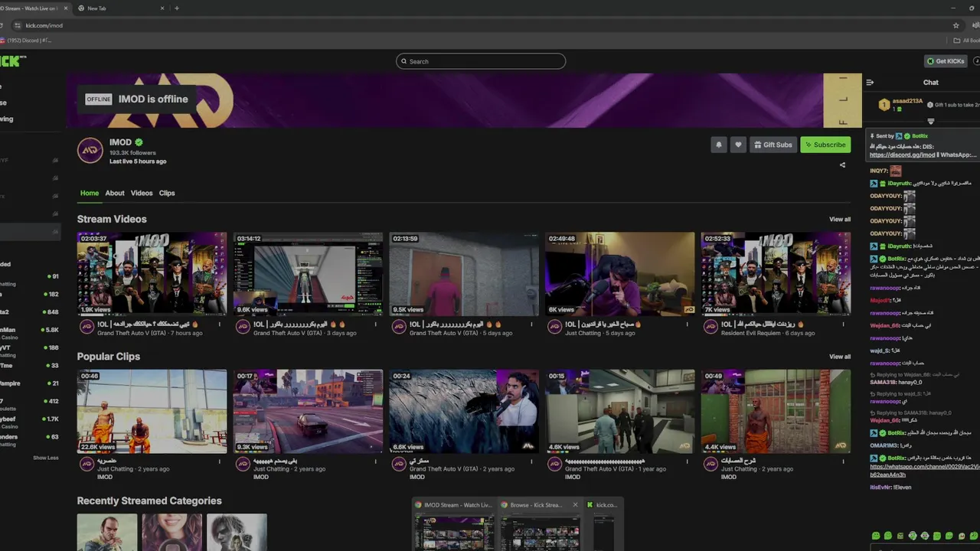This screenshot has height=551, width=980.
Task: Click the notification bell icon on IMOD channel
Action: pos(718,145)
